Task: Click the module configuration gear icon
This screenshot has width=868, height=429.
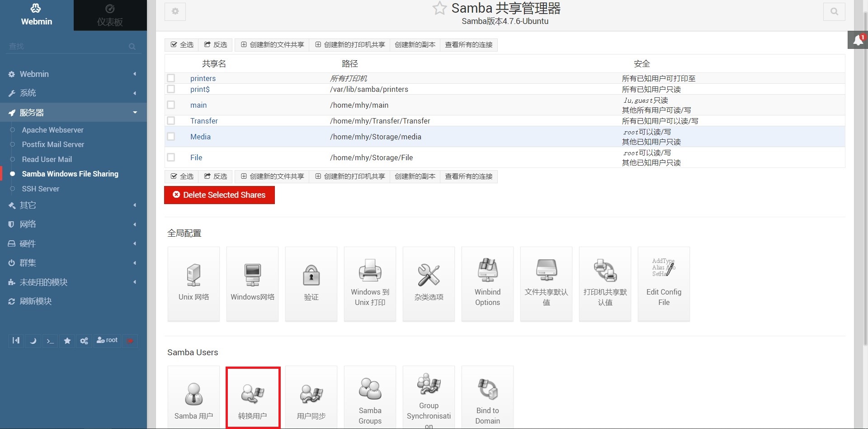Action: pos(175,11)
